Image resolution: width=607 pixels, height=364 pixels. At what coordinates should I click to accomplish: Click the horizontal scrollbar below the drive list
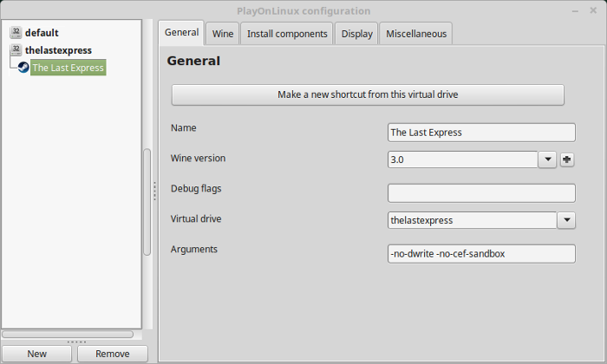point(68,335)
